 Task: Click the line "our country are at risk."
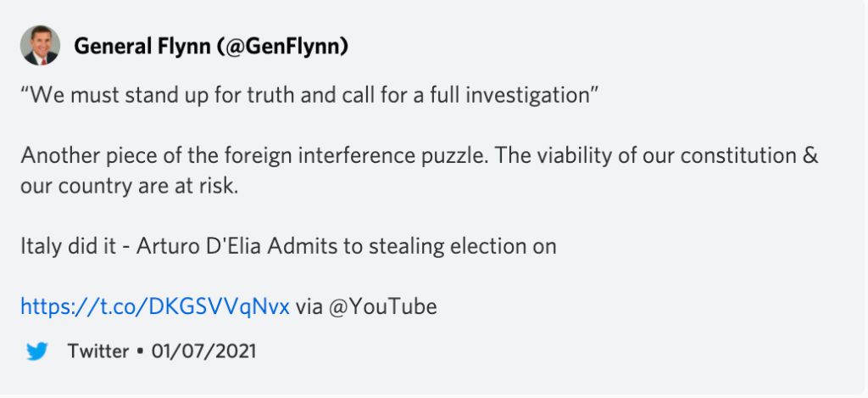(x=130, y=186)
